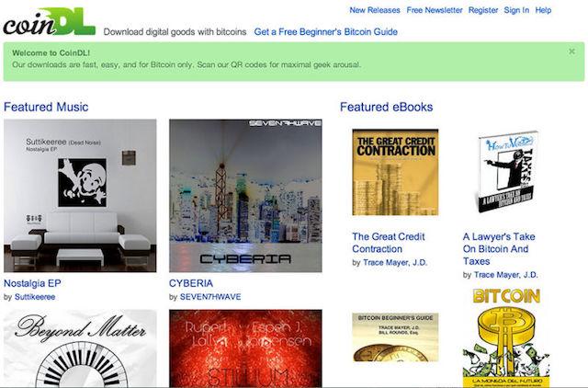The image size is (588, 388).
Task: Open the Beyond Matter album cover
Action: tap(80, 348)
